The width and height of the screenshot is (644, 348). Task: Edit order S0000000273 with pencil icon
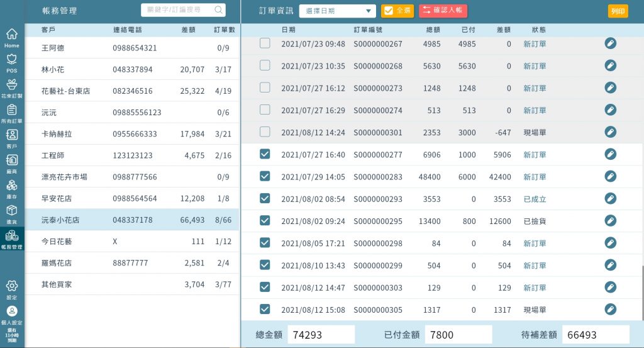click(610, 87)
